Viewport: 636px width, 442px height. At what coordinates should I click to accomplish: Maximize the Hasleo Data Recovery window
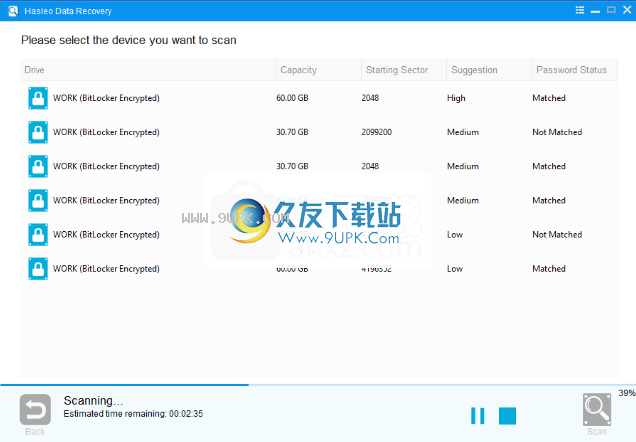click(x=611, y=10)
